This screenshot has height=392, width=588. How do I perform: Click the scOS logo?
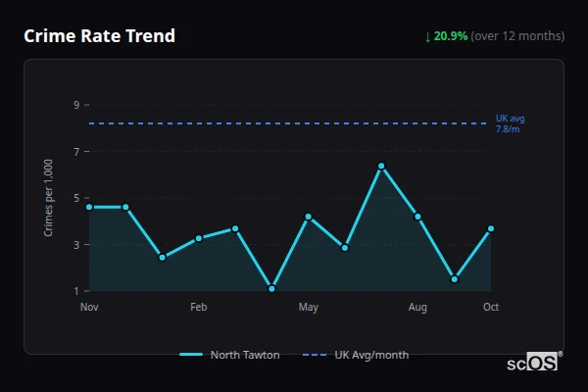[x=534, y=362]
